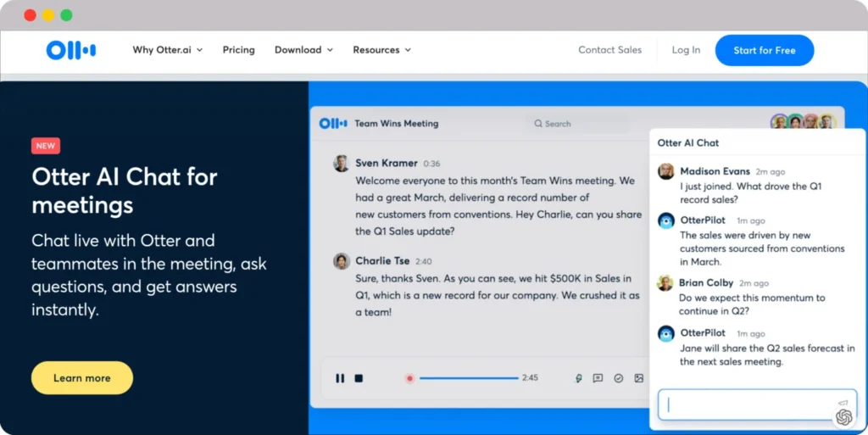Click the red record indicator dot
This screenshot has height=435, width=868.
click(x=409, y=378)
